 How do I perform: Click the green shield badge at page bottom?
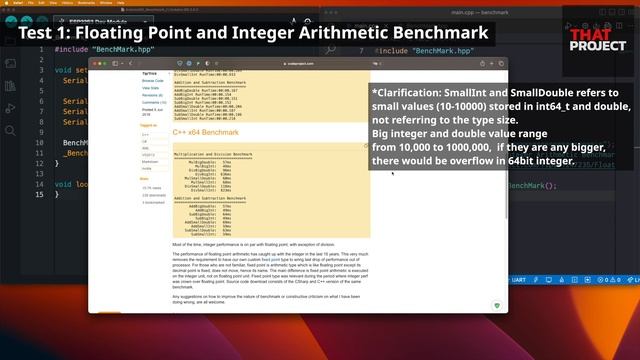pos(497,305)
